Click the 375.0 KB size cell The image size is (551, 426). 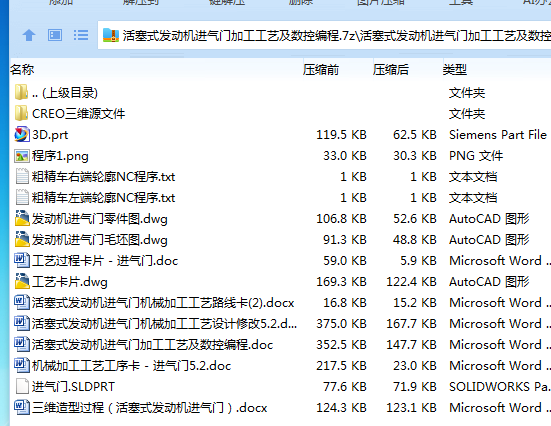tap(341, 324)
